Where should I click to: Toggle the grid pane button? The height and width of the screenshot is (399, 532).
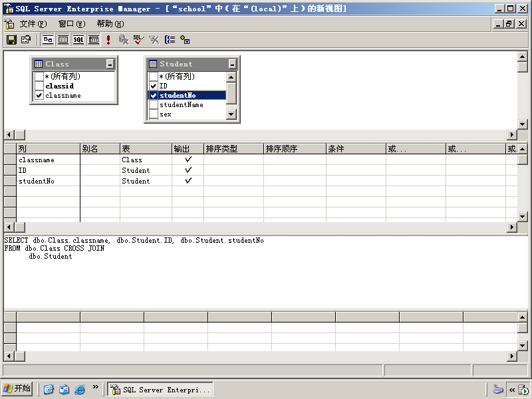(63, 40)
